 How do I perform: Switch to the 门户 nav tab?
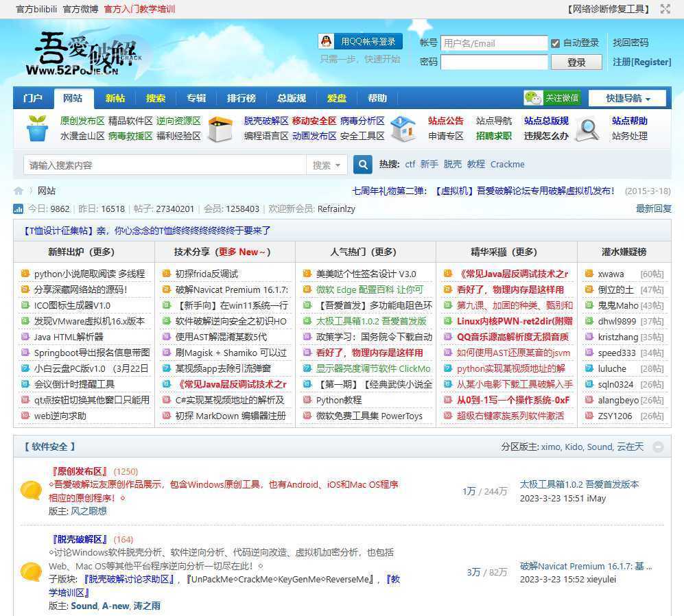[x=33, y=98]
